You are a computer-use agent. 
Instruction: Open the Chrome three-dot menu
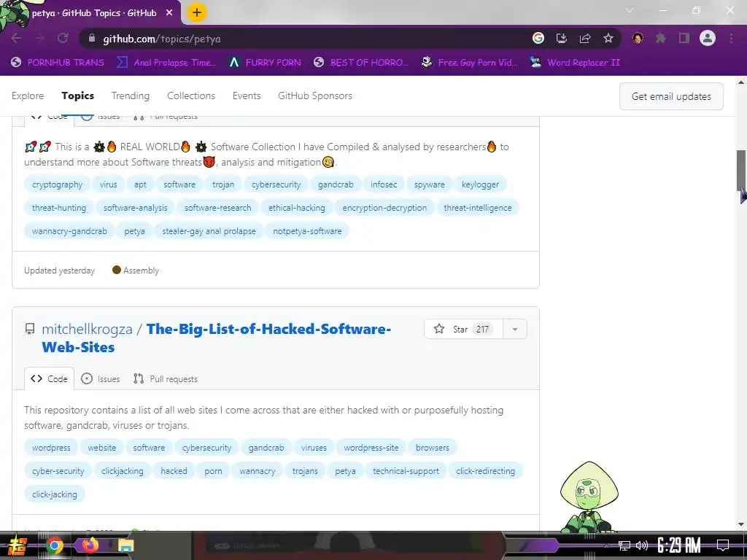(x=731, y=39)
